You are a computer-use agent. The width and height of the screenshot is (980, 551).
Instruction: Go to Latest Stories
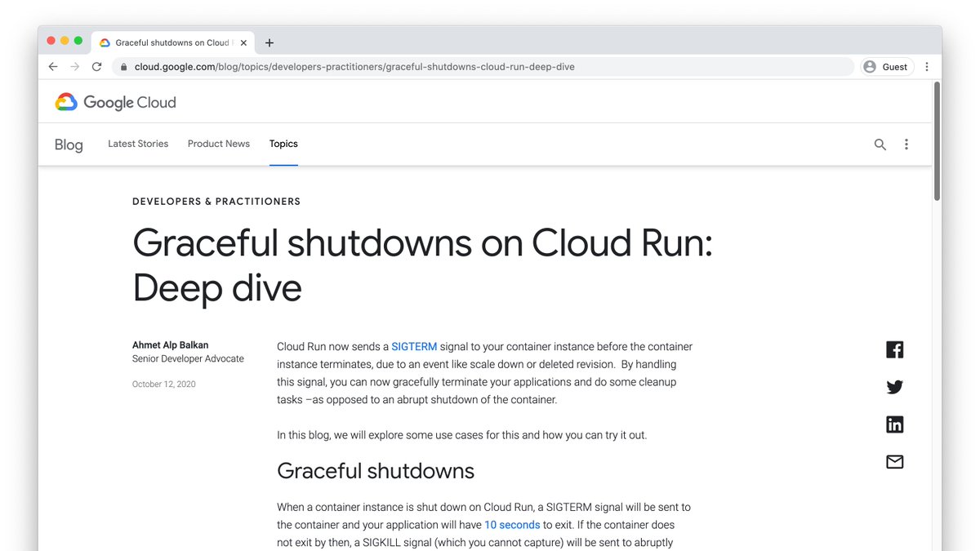point(138,144)
